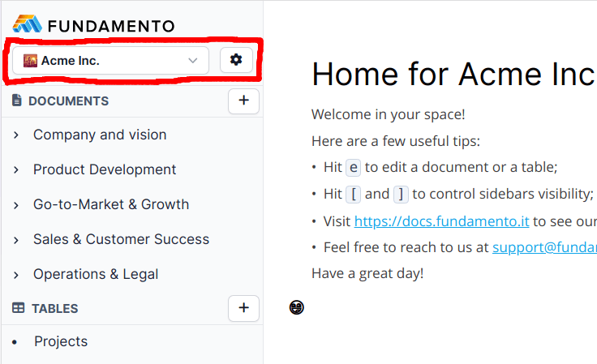Click the plus button beside Documents
The width and height of the screenshot is (597, 364).
pyautogui.click(x=243, y=101)
